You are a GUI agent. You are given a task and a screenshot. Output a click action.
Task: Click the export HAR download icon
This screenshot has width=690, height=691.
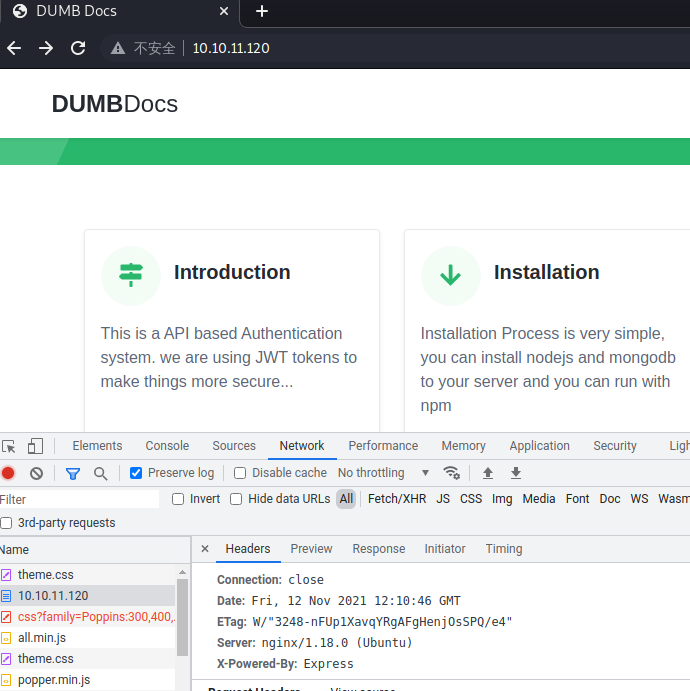pos(516,473)
